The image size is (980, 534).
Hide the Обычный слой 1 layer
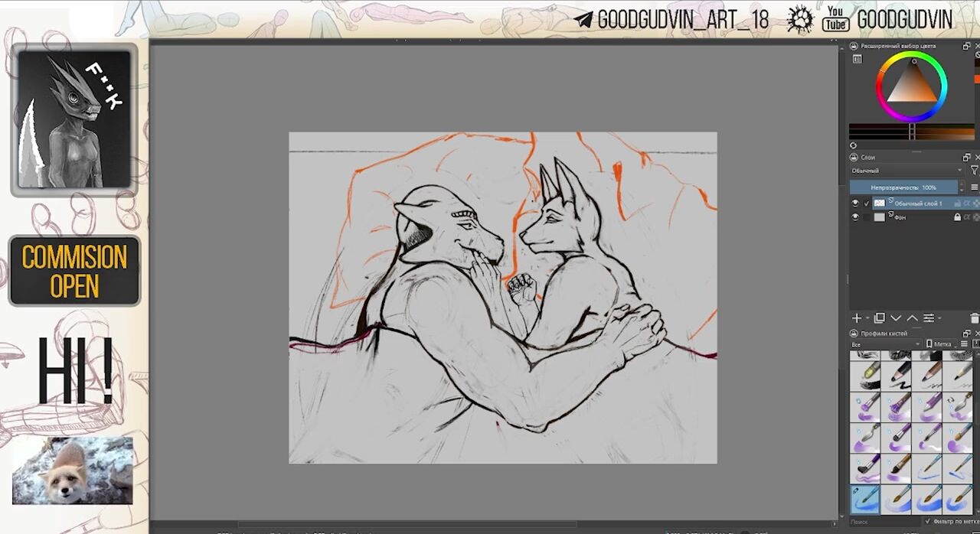tap(855, 204)
